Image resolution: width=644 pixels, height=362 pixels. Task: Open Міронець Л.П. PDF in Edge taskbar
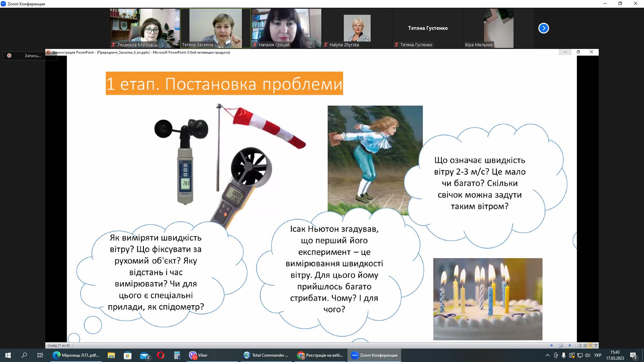tap(76, 355)
